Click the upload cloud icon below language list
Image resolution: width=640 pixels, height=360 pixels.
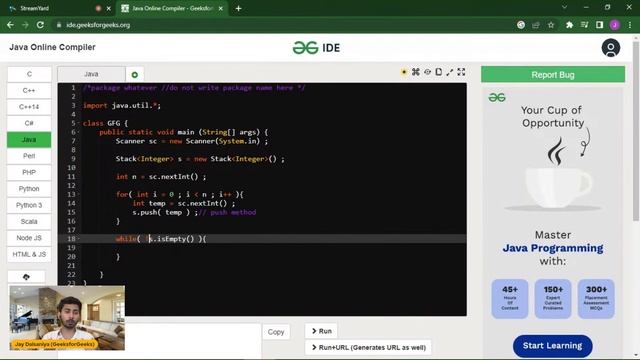coord(26,277)
